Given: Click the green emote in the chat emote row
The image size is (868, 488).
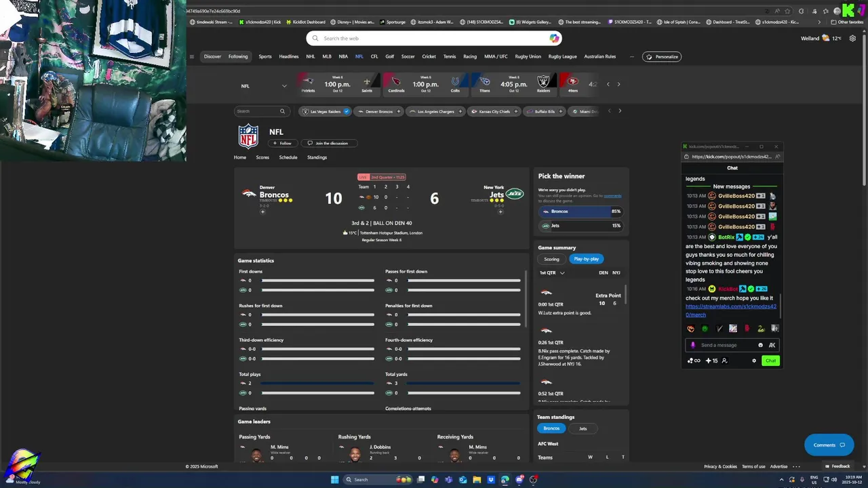Looking at the screenshot, I should click(705, 329).
